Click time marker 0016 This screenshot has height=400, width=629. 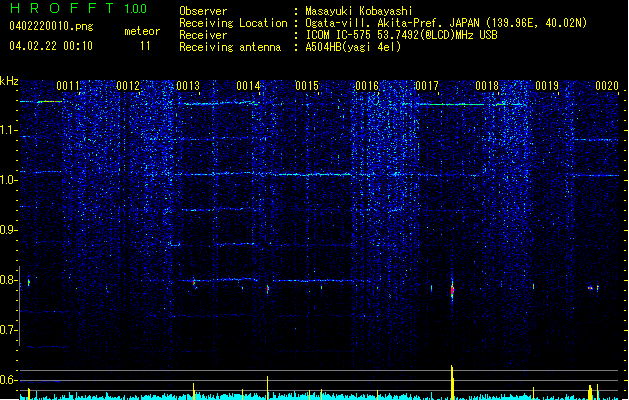click(x=367, y=86)
